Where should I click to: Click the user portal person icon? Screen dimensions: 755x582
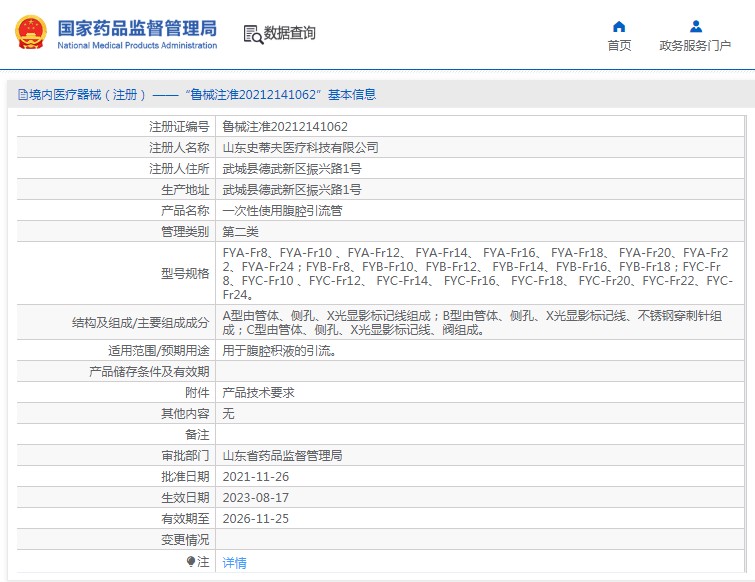click(696, 26)
